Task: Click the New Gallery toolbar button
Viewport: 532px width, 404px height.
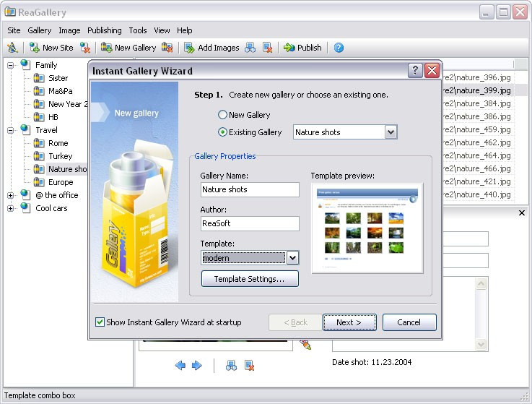Action: pos(128,48)
